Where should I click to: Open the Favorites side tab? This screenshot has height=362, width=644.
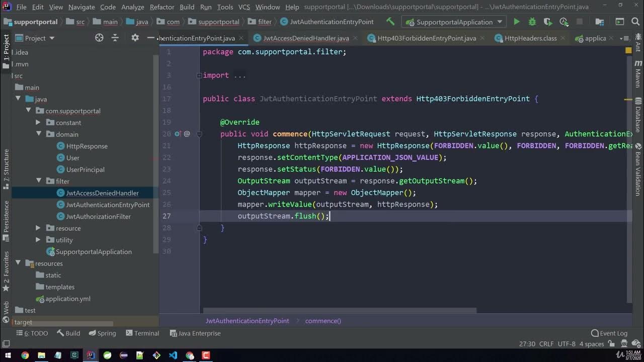(x=6, y=271)
